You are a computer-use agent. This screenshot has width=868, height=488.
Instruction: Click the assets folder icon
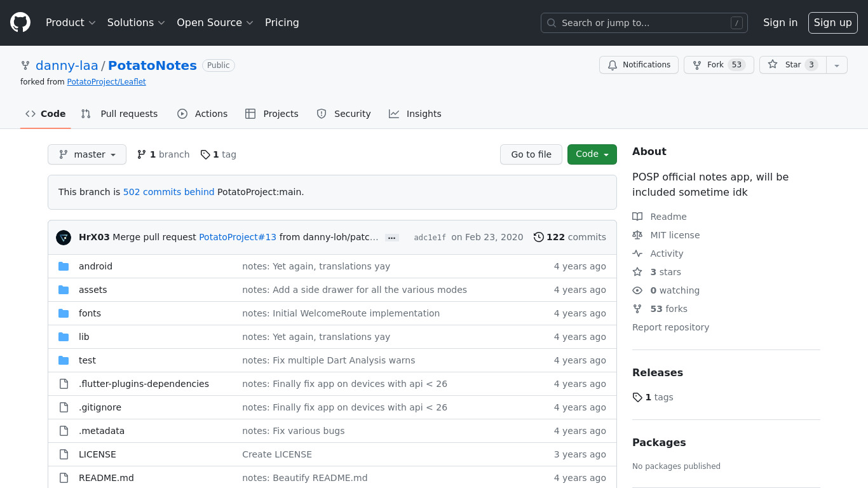64,290
